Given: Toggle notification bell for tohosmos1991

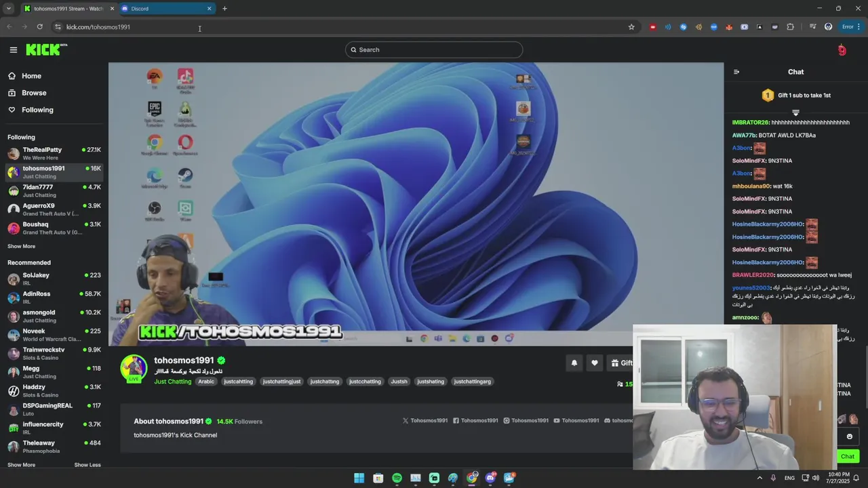Looking at the screenshot, I should (x=574, y=363).
